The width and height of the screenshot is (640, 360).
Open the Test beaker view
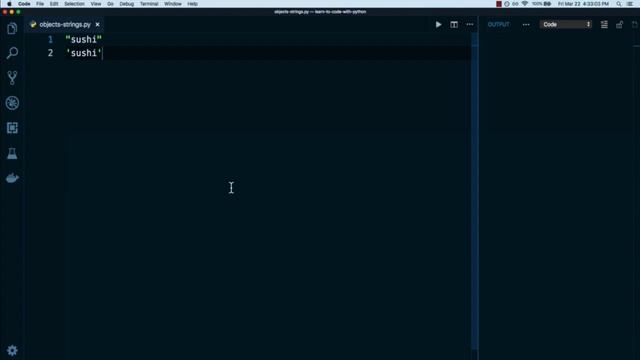pos(12,153)
